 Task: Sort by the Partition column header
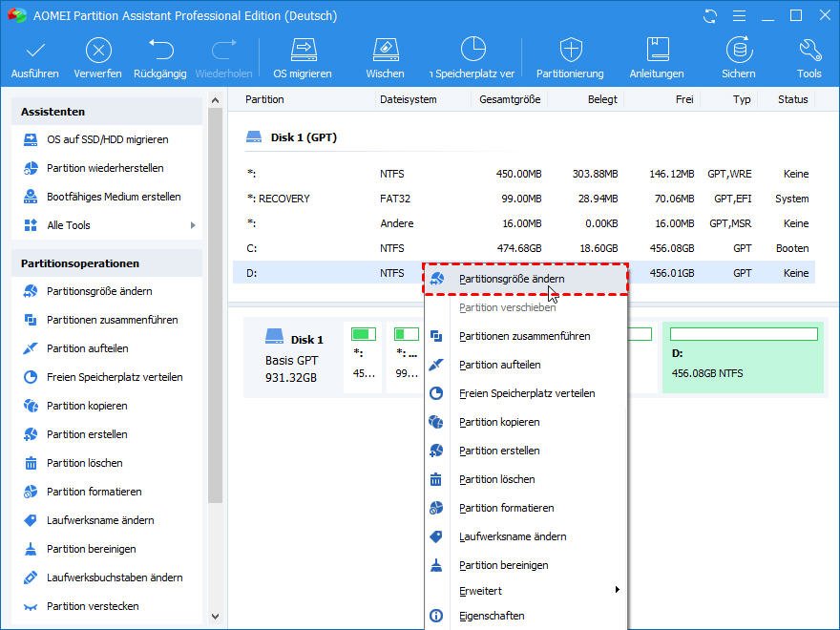point(264,99)
